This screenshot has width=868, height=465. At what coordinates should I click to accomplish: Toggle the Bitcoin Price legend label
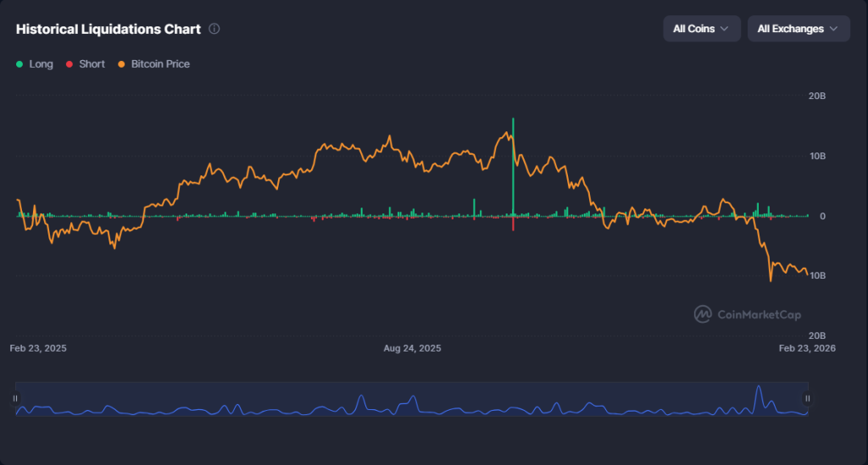coord(160,64)
